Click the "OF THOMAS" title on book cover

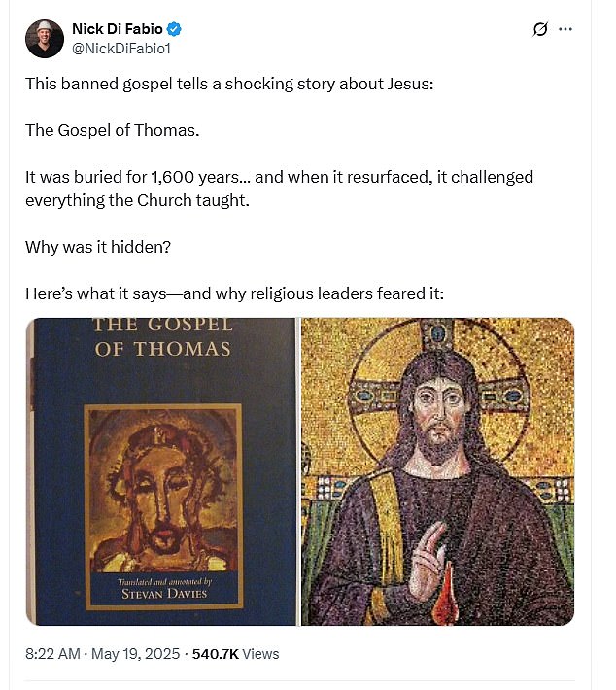click(163, 349)
